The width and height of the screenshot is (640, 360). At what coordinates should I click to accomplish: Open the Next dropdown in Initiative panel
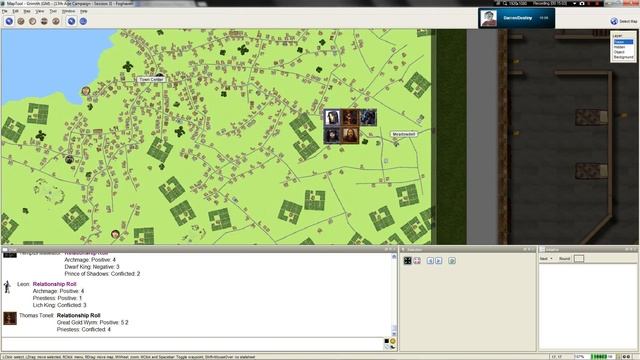(x=546, y=259)
